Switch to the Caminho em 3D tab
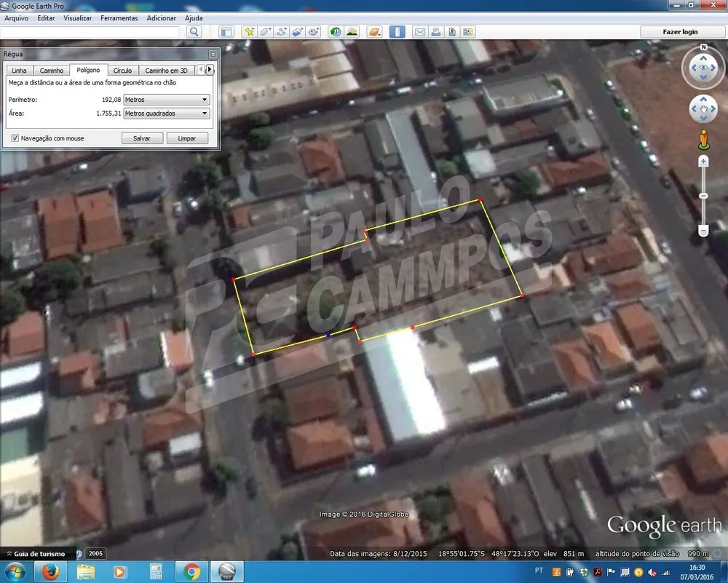 [x=166, y=70]
